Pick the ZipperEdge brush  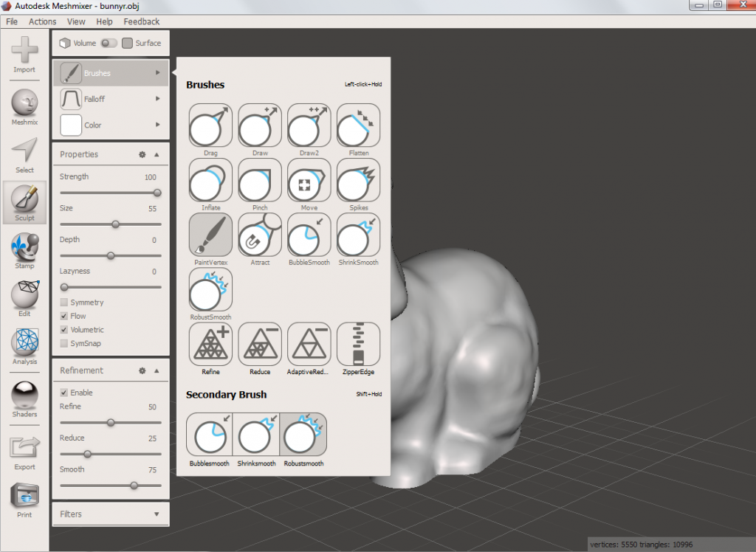click(x=358, y=343)
